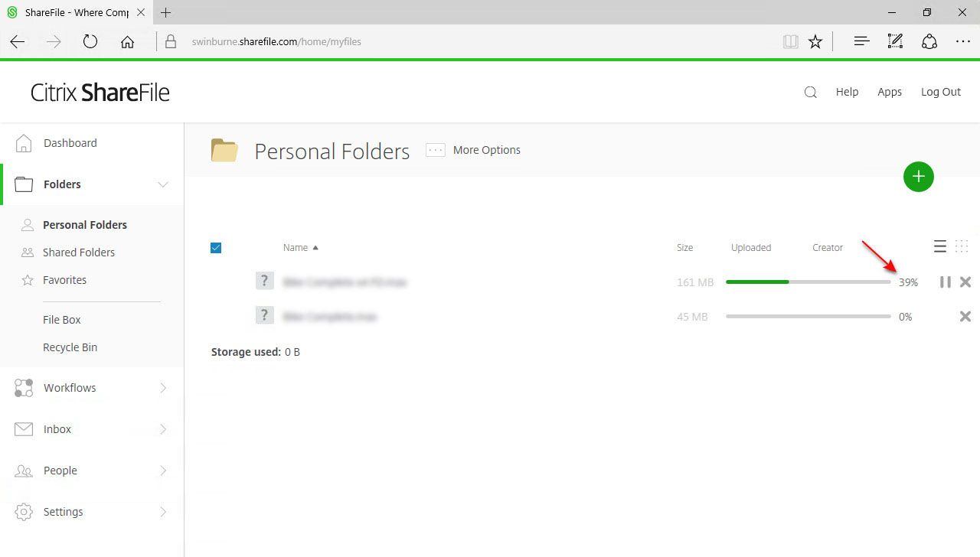Collapse the Folders sidebar section
Viewport: 980px width, 557px height.
(162, 184)
